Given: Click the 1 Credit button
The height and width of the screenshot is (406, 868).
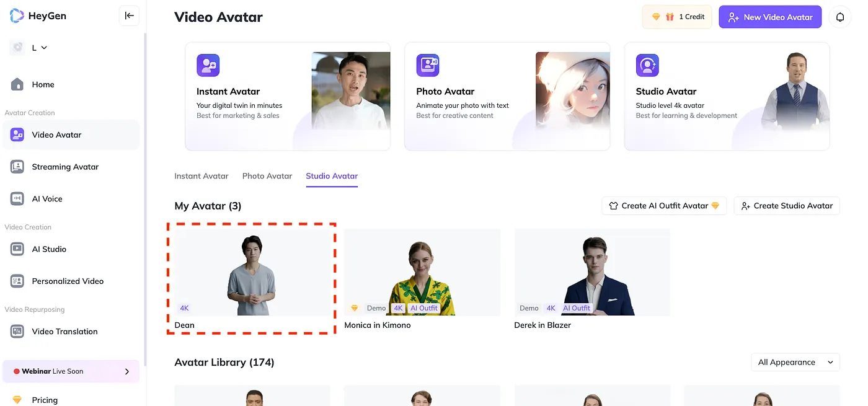Looking at the screenshot, I should (678, 17).
